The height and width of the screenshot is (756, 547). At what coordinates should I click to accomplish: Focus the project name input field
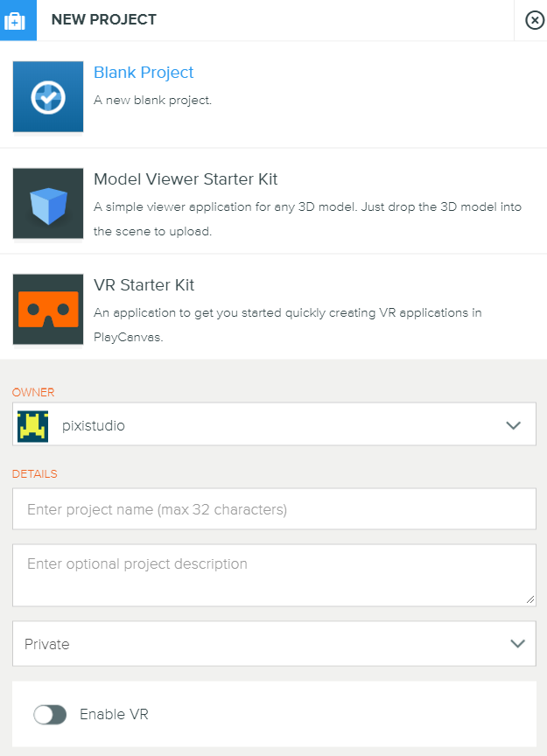[x=274, y=509]
